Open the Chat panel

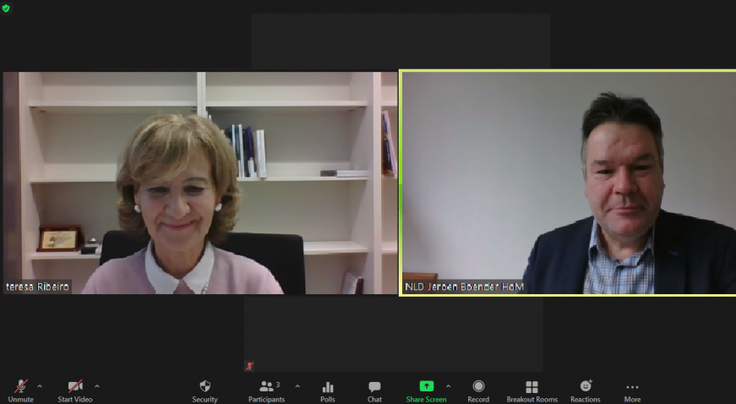[x=374, y=388]
